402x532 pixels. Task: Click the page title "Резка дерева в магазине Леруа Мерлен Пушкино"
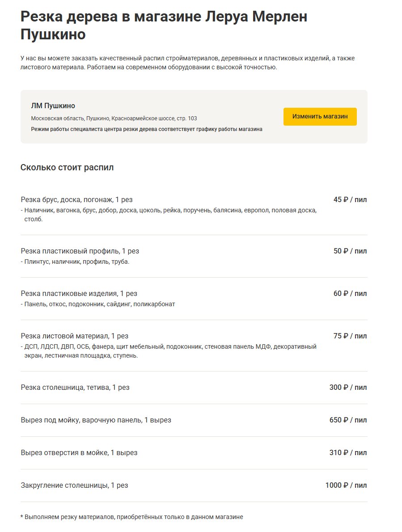164,25
